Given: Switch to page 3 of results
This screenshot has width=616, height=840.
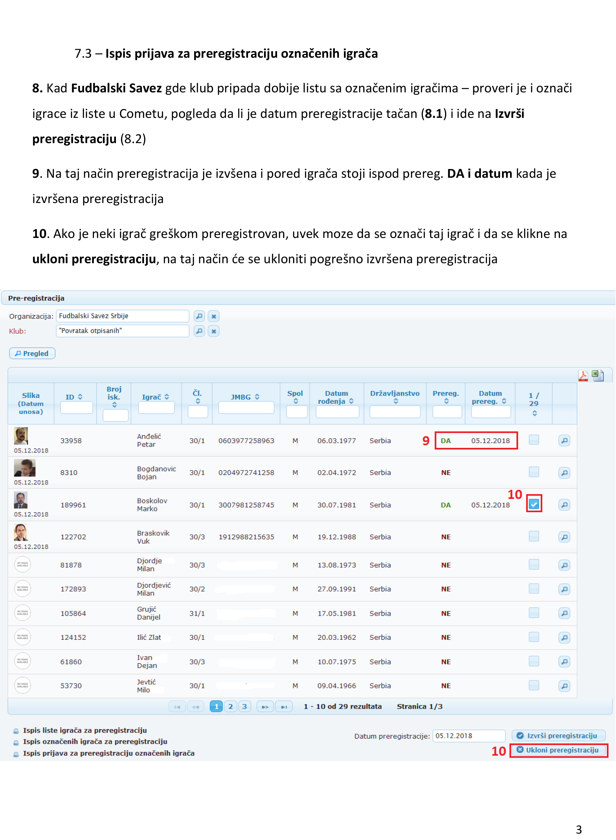Looking at the screenshot, I should (245, 707).
